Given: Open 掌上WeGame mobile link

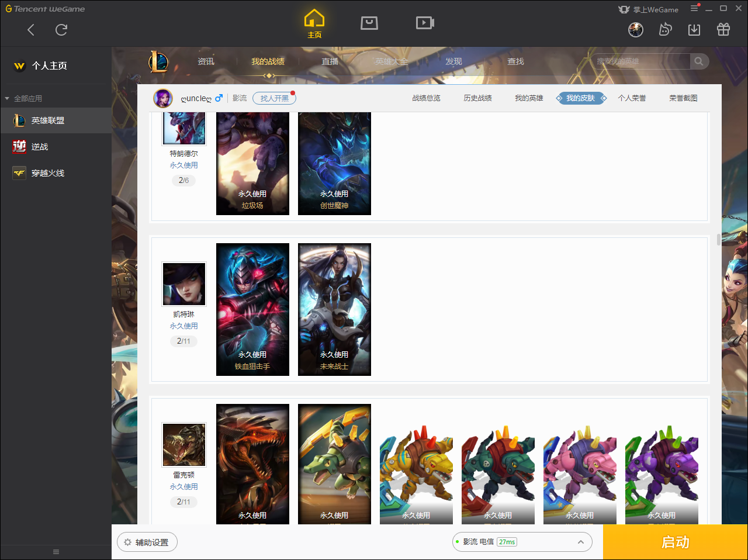Looking at the screenshot, I should coord(649,9).
